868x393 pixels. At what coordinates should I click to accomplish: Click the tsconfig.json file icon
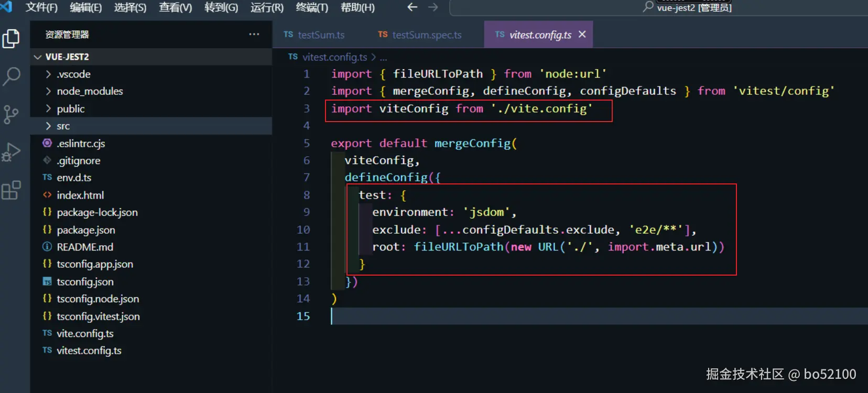click(47, 281)
